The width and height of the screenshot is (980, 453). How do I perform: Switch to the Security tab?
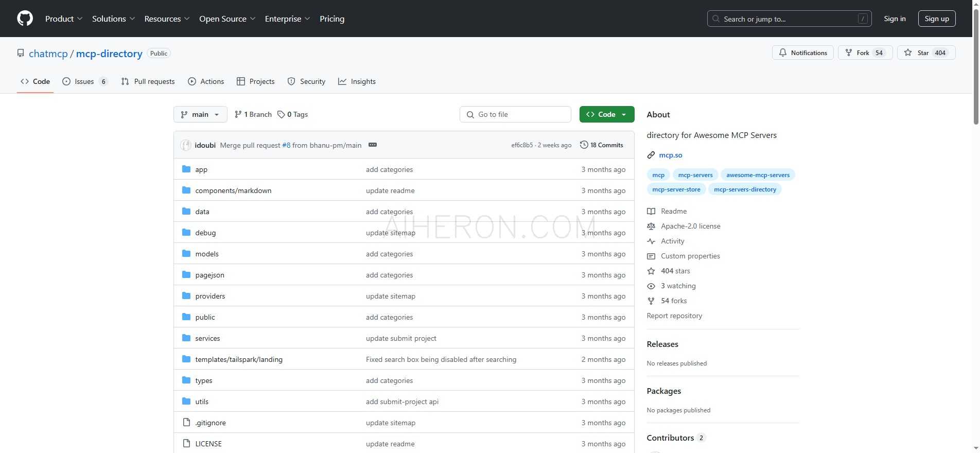[x=306, y=81]
